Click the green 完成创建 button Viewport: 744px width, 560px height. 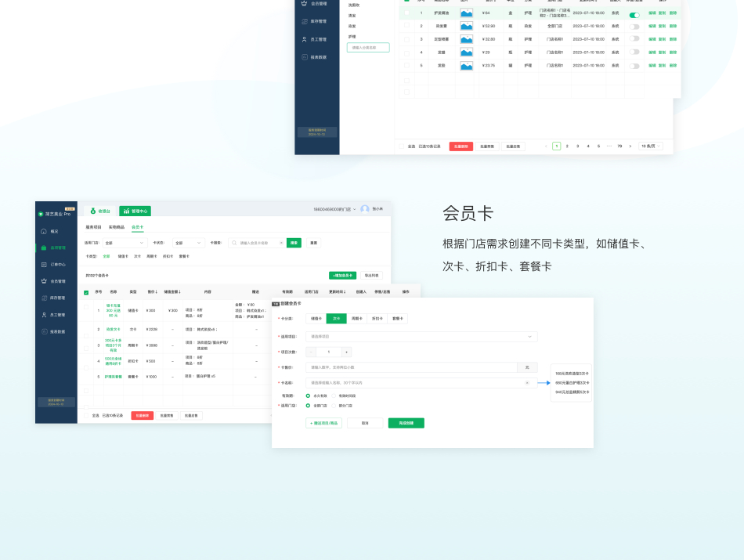[406, 423]
